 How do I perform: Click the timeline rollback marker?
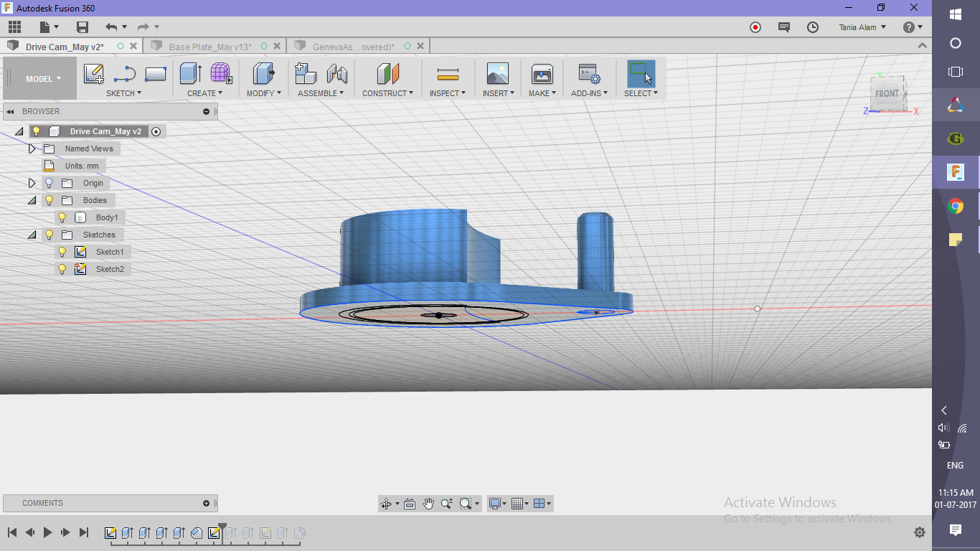tap(222, 529)
